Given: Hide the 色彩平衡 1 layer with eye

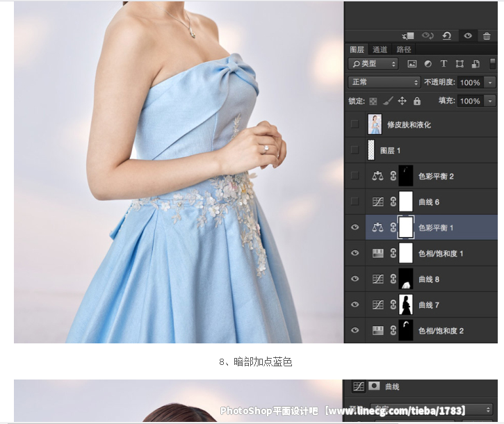Looking at the screenshot, I should coord(355,227).
